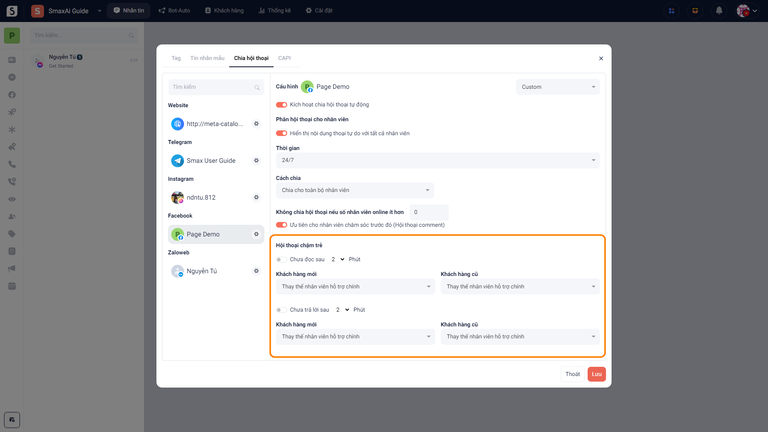
Task: Click the notification bell icon in top bar
Action: tap(718, 10)
